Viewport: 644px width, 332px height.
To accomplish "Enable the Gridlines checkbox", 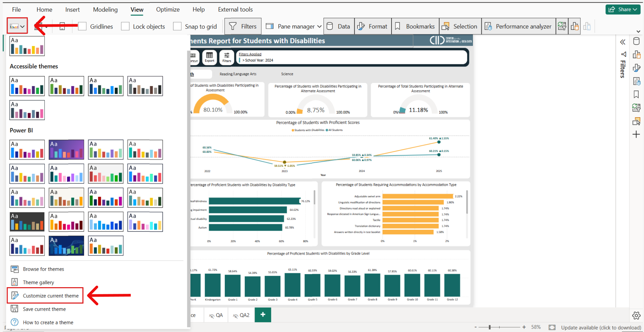I will click(82, 26).
